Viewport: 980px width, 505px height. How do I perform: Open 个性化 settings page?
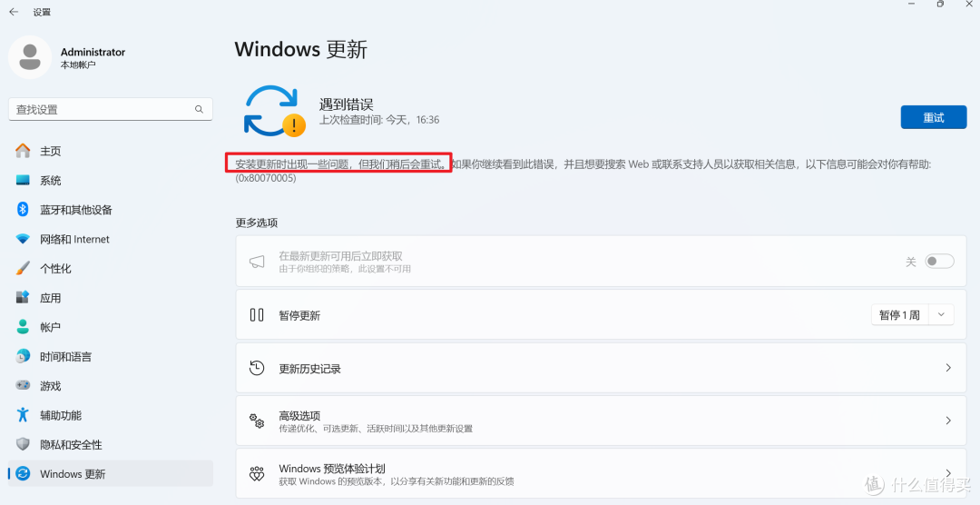(x=111, y=269)
